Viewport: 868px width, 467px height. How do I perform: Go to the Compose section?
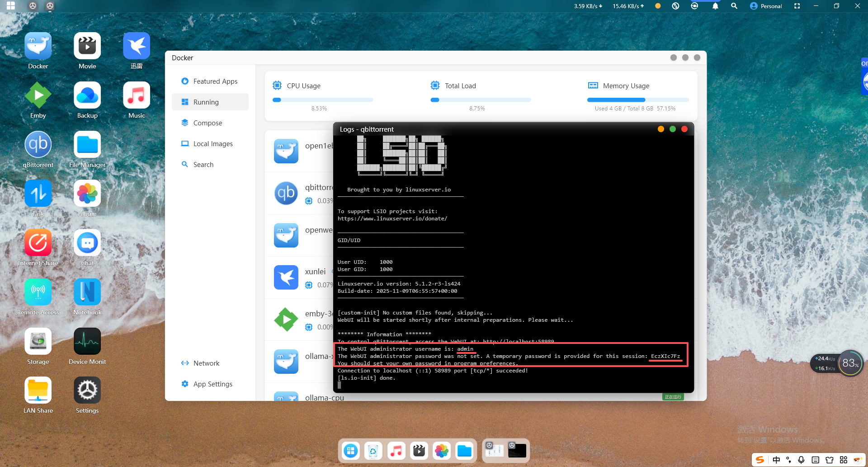(210, 123)
